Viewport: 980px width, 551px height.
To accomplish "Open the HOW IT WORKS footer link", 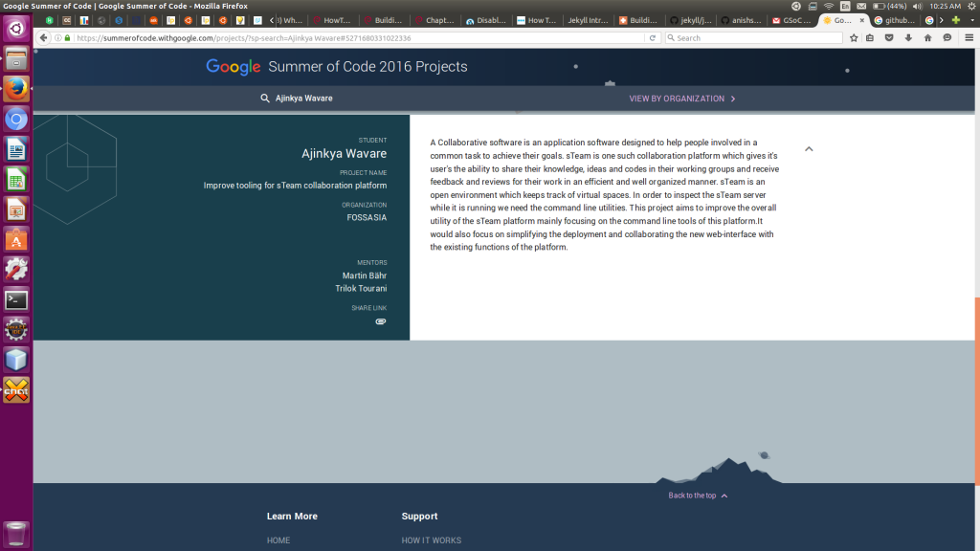I will (431, 540).
